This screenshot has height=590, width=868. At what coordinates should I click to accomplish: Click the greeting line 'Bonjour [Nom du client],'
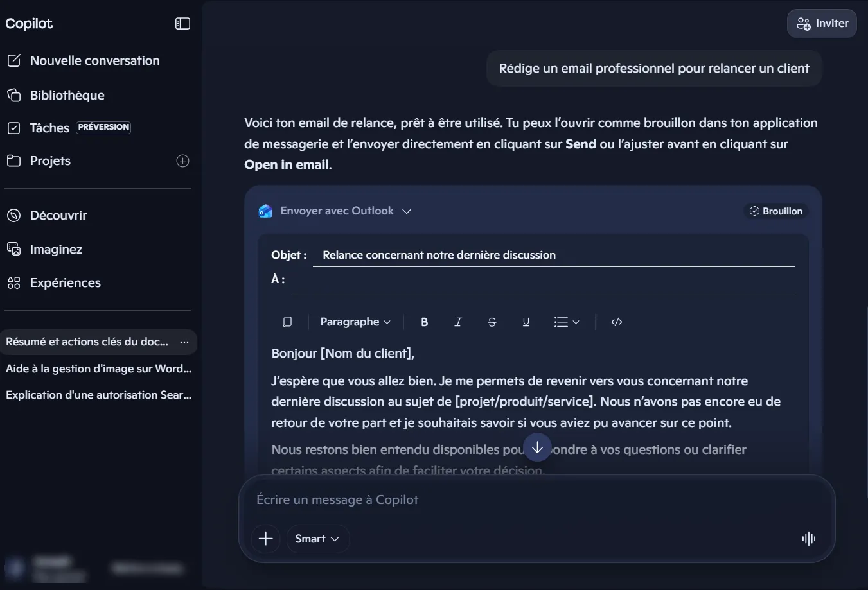point(343,353)
